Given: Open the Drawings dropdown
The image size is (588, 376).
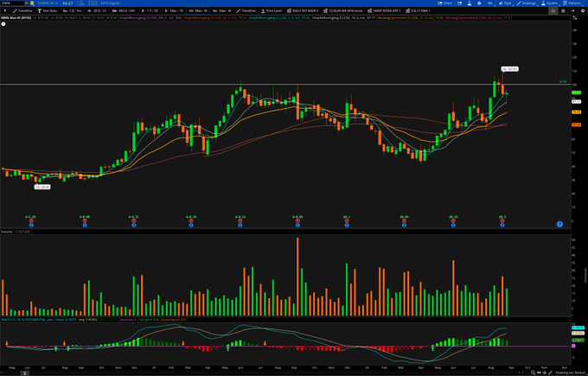Looking at the screenshot, I should pyautogui.click(x=527, y=3).
